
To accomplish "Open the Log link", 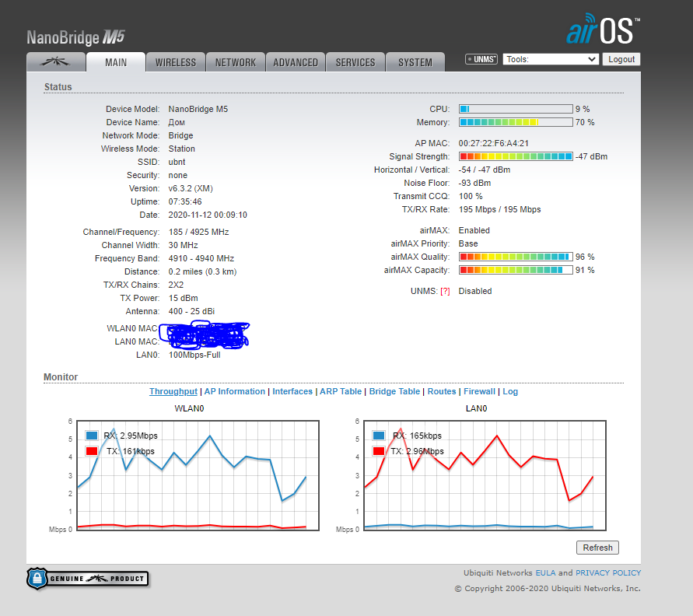I will tap(510, 391).
